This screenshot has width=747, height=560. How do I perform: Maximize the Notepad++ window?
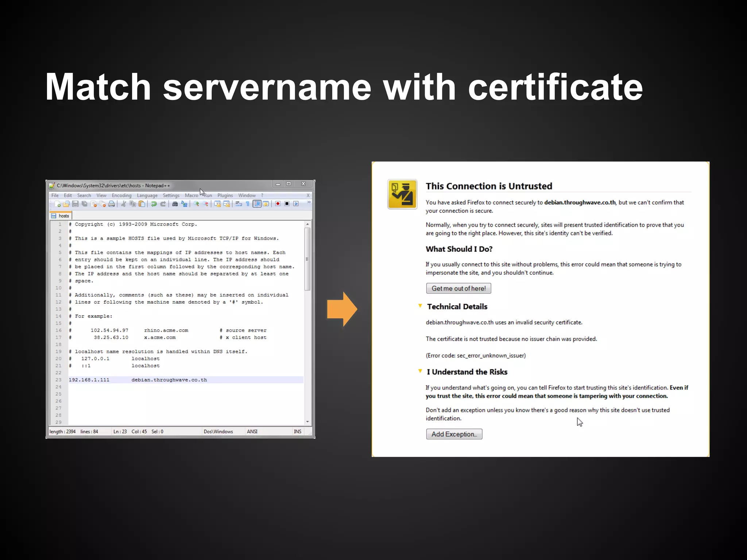(x=289, y=184)
